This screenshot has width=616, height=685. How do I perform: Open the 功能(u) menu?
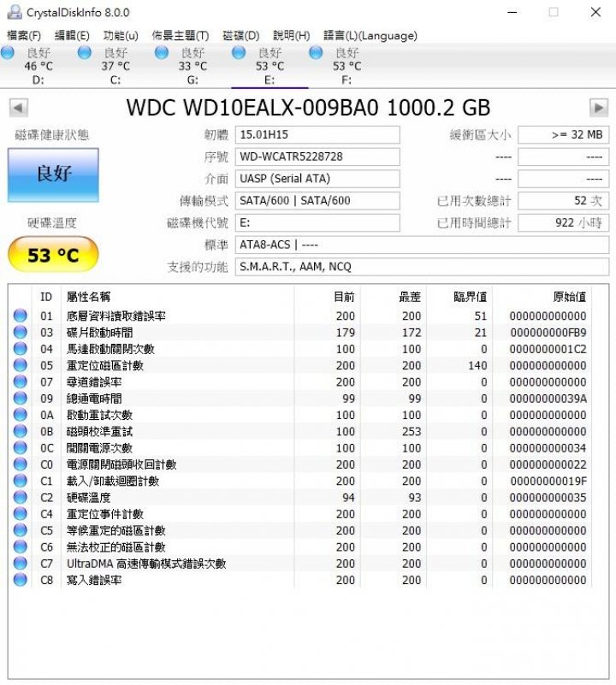121,35
